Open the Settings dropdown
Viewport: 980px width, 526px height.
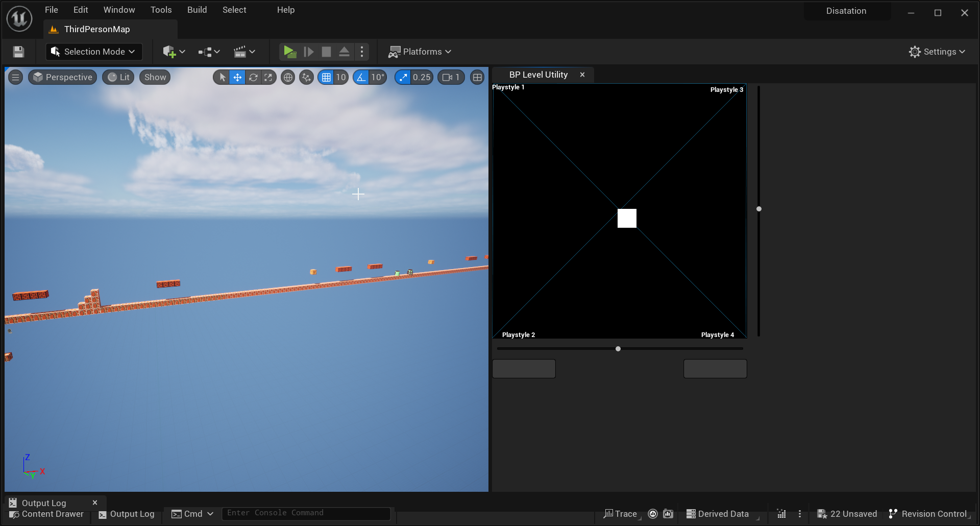(937, 52)
